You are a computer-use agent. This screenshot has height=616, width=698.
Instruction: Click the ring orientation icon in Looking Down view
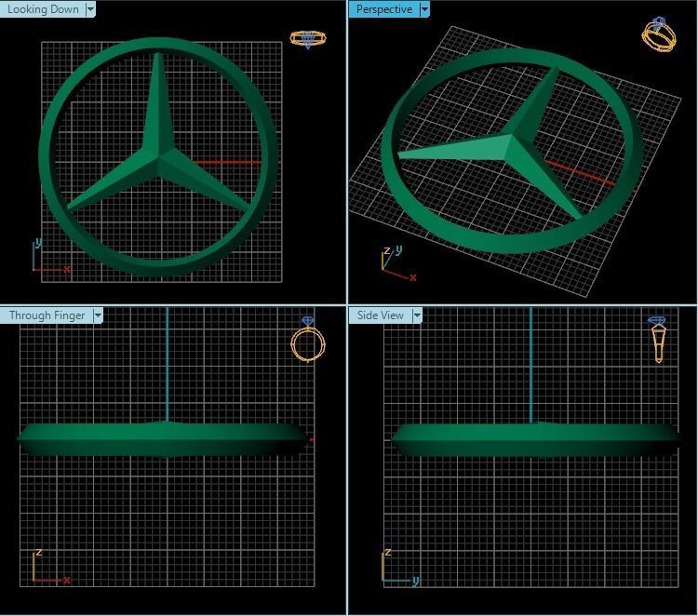click(308, 39)
